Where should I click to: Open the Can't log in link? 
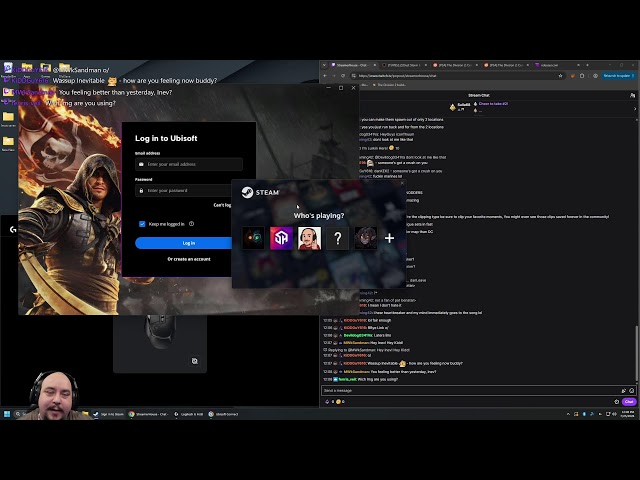[222, 205]
